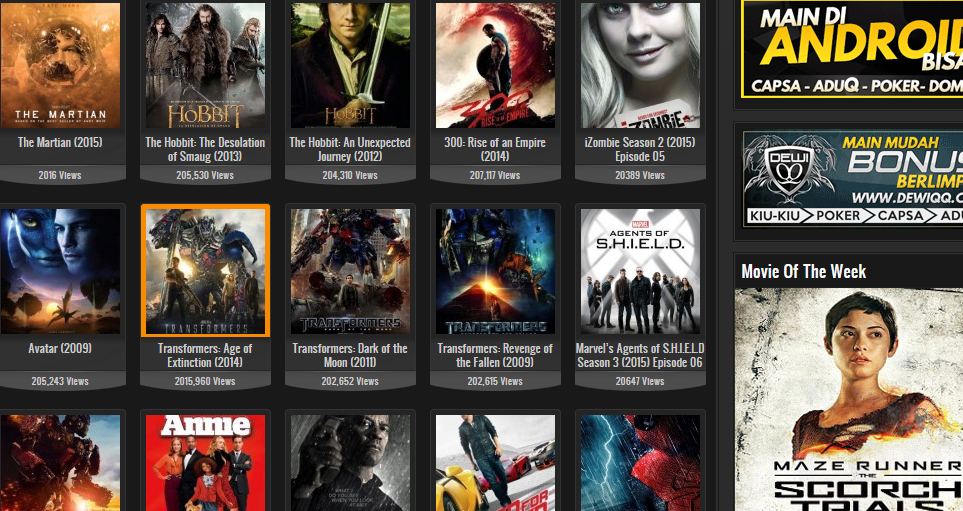Click the 2016 Views count
This screenshot has width=963, height=511.
coord(60,175)
